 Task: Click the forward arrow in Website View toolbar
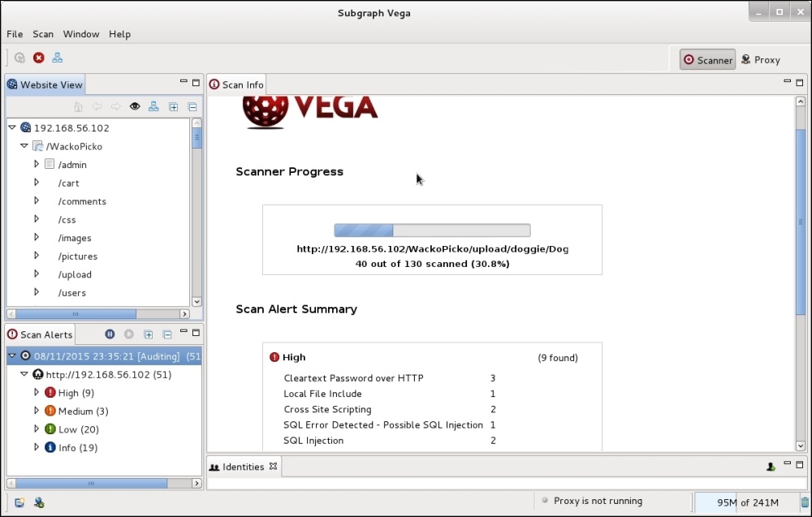point(116,106)
